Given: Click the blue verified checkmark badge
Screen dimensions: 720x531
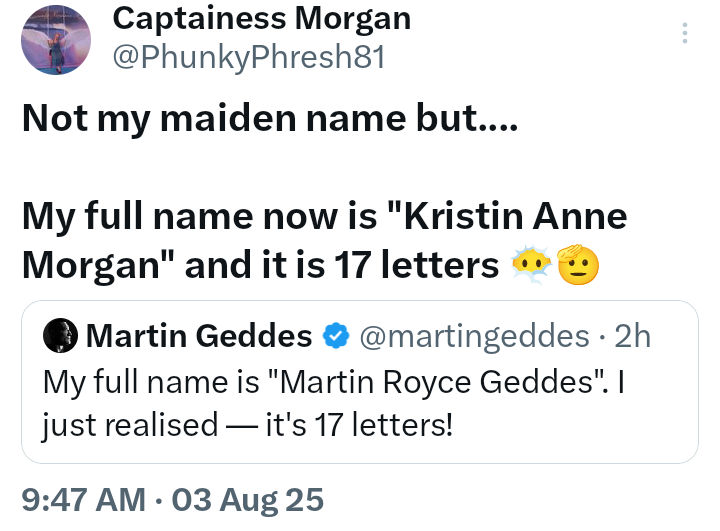Looking at the screenshot, I should coord(334,337).
